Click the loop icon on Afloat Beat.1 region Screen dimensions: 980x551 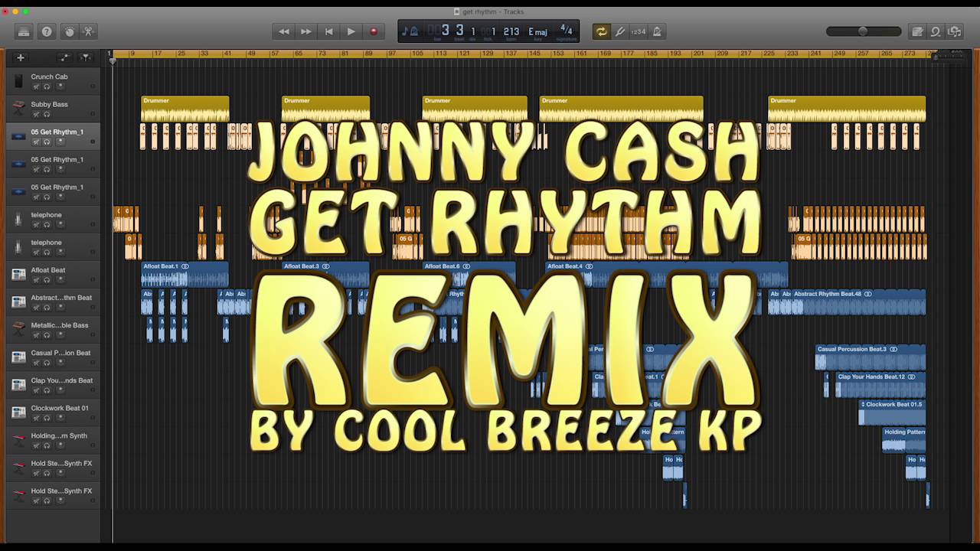(x=185, y=266)
